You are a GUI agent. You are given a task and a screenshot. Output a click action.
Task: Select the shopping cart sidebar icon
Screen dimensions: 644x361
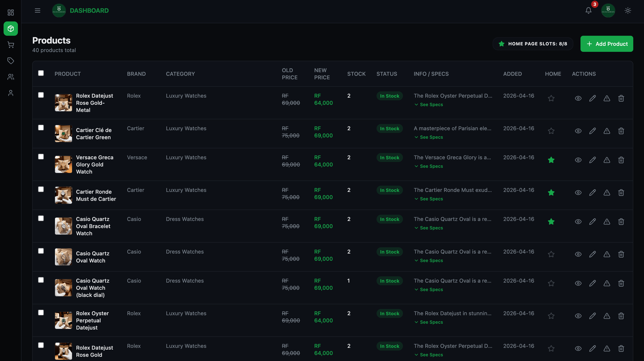pos(11,44)
